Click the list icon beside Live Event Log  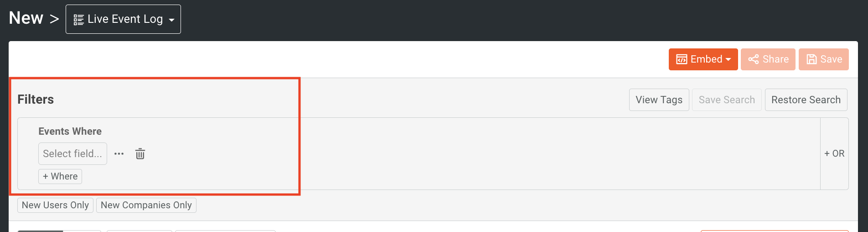point(78,20)
